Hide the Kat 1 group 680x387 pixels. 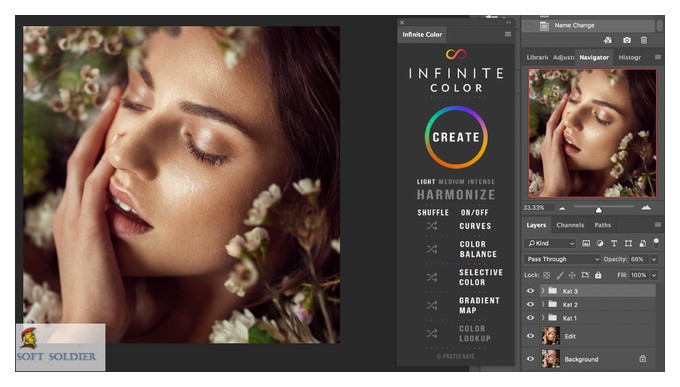pos(530,318)
